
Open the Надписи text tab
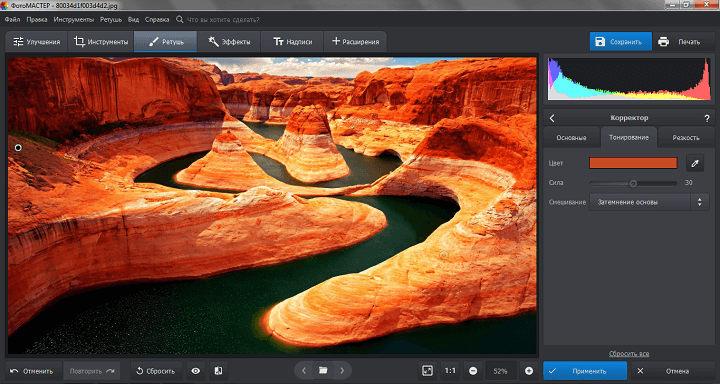(292, 41)
